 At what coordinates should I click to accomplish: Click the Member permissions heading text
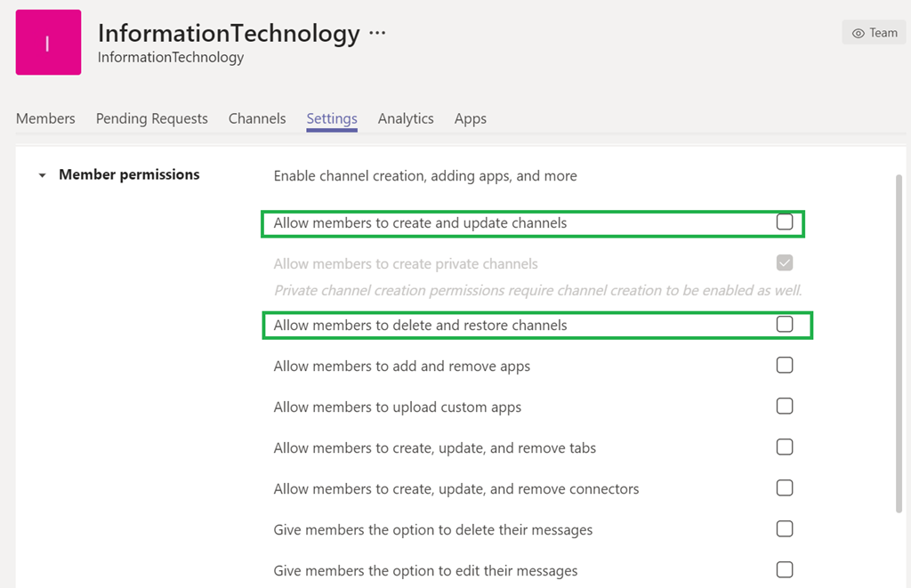[x=129, y=174]
